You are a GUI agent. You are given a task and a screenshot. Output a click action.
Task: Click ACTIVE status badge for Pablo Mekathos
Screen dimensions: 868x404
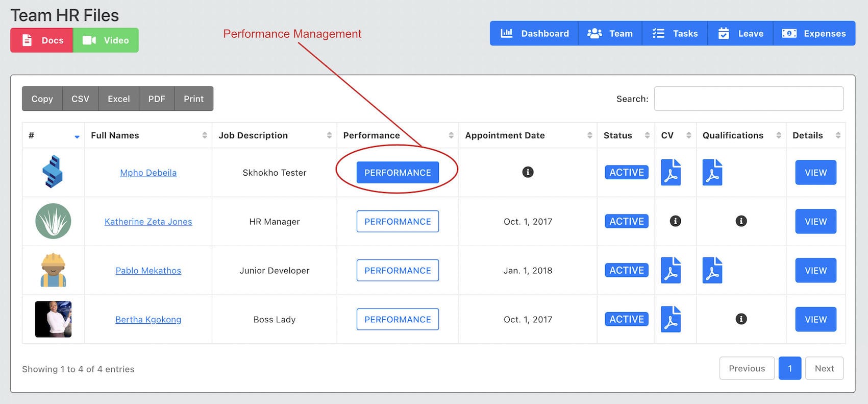click(x=627, y=270)
